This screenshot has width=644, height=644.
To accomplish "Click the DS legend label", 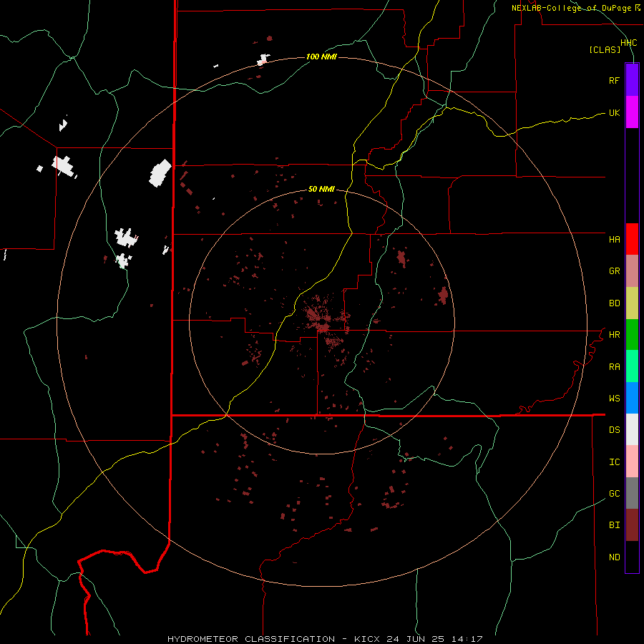I will pyautogui.click(x=614, y=430).
